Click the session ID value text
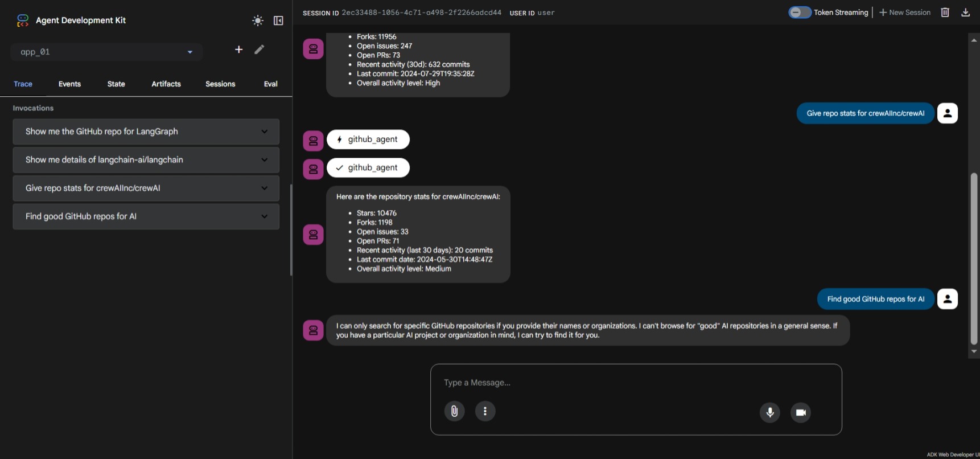Image resolution: width=980 pixels, height=459 pixels. point(421,13)
